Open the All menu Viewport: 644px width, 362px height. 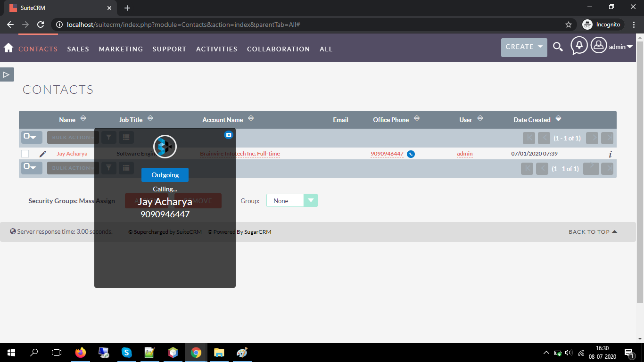coord(326,49)
